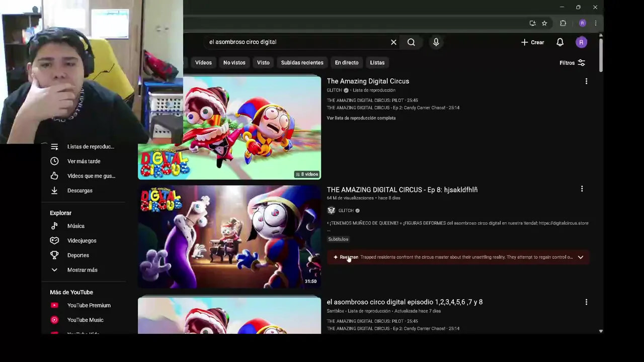Click the page scrollbar up arrow
The image size is (644, 362).
pos(601,36)
